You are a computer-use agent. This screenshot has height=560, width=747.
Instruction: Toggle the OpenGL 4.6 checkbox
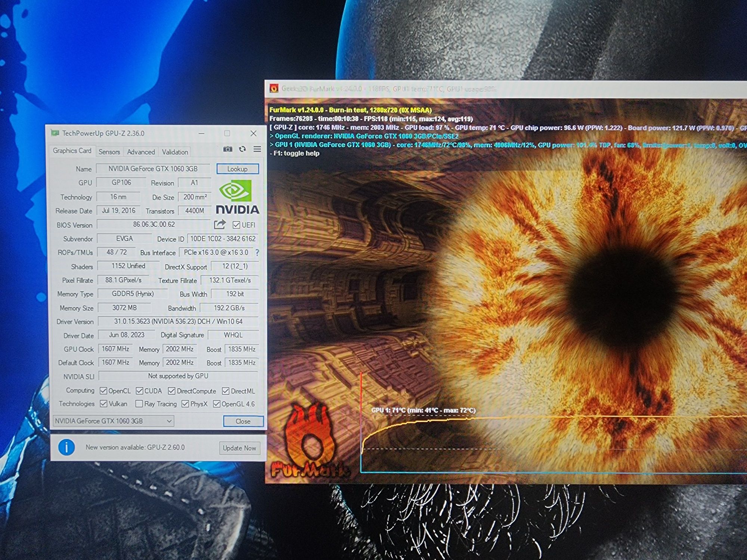pyautogui.click(x=216, y=404)
